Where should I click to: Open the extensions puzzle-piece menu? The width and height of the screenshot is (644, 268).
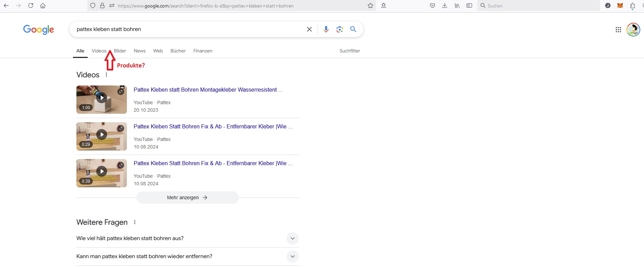tap(632, 5)
